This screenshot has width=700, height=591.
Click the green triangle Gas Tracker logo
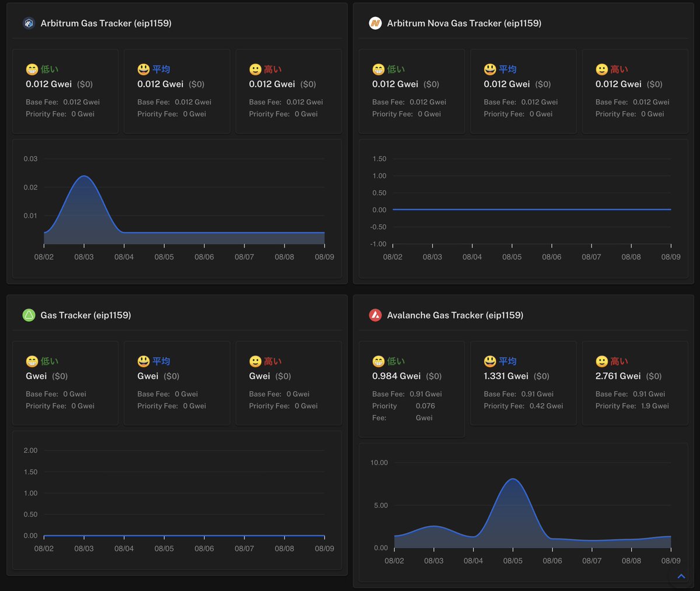[x=29, y=315]
